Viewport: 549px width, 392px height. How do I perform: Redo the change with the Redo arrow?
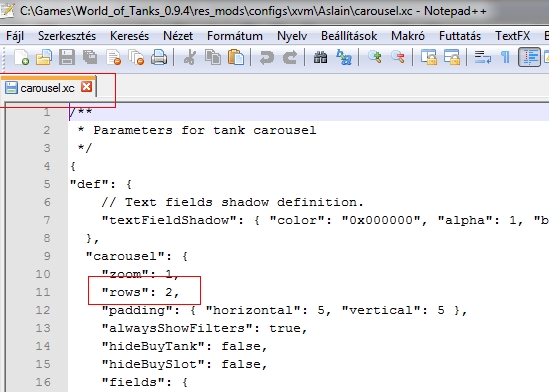point(290,57)
